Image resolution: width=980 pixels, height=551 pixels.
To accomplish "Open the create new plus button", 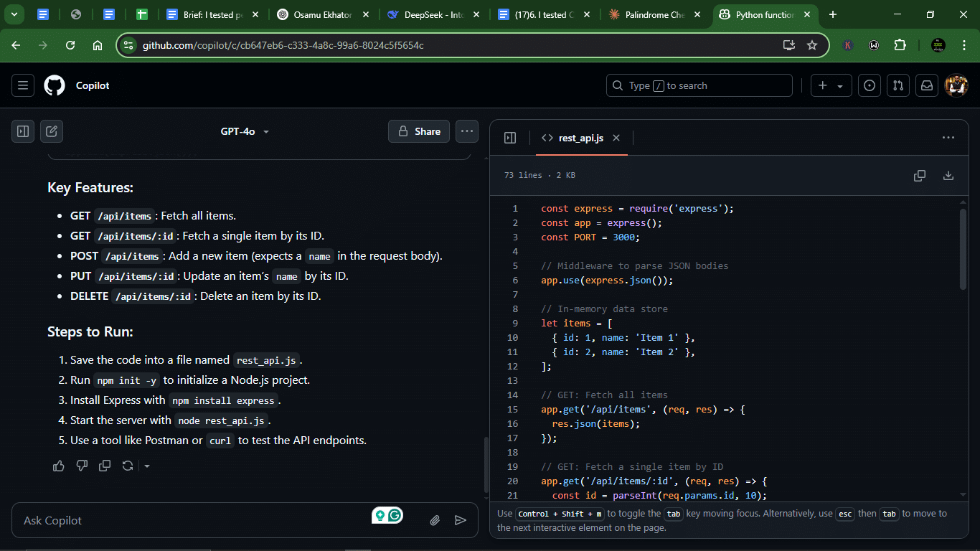I will [824, 85].
